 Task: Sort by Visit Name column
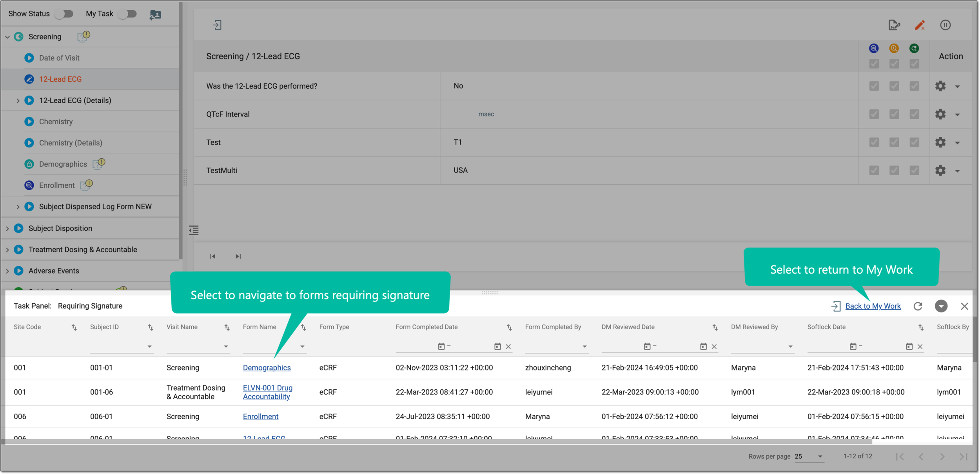pyautogui.click(x=227, y=327)
